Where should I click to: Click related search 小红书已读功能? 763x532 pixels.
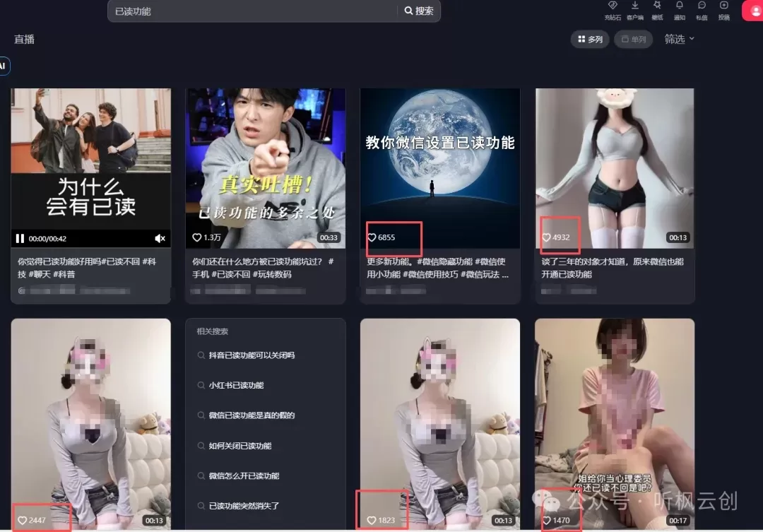click(236, 386)
